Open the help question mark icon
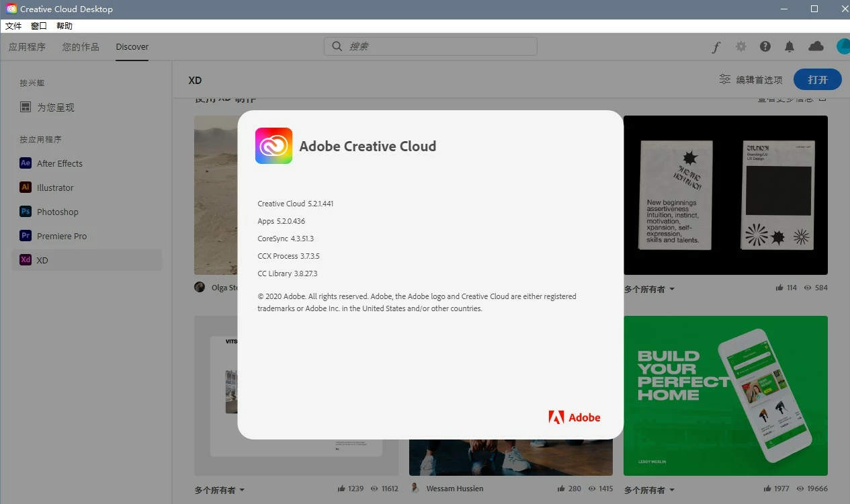 tap(765, 46)
